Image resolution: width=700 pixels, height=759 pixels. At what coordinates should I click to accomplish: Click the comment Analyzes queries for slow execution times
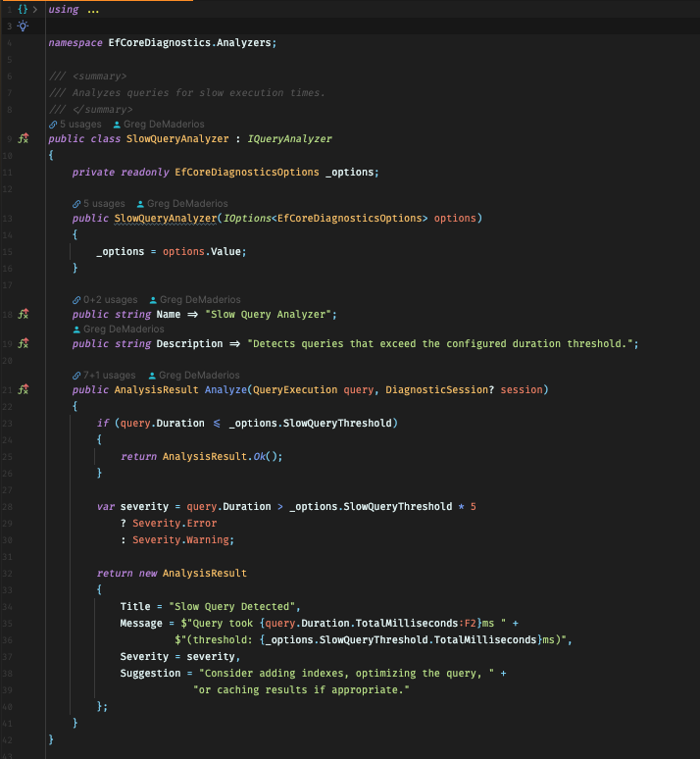198,93
